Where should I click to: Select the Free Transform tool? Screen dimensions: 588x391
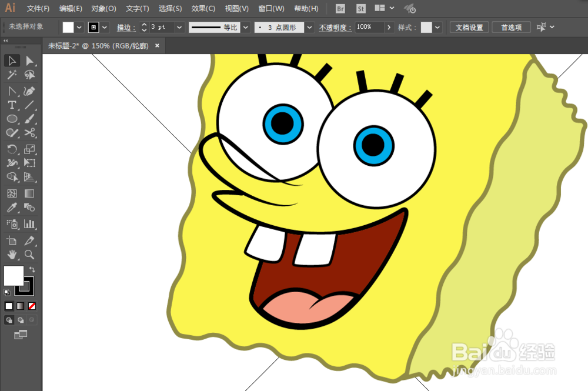(29, 163)
